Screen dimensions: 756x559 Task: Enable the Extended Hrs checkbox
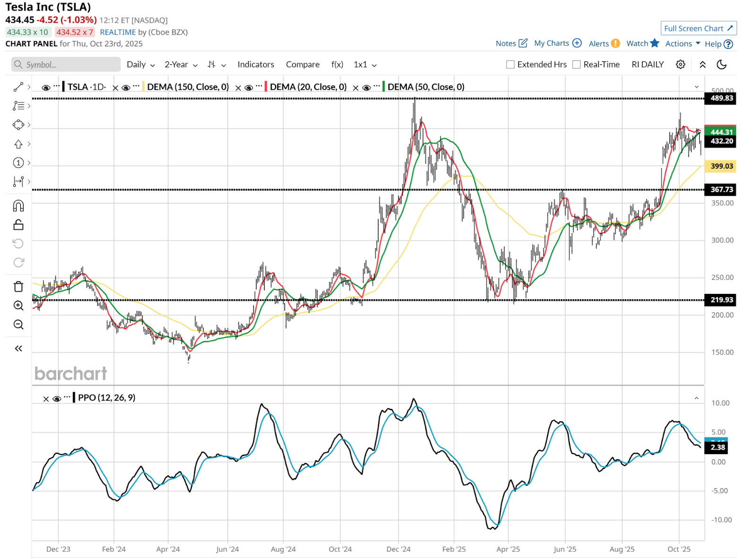pyautogui.click(x=510, y=65)
